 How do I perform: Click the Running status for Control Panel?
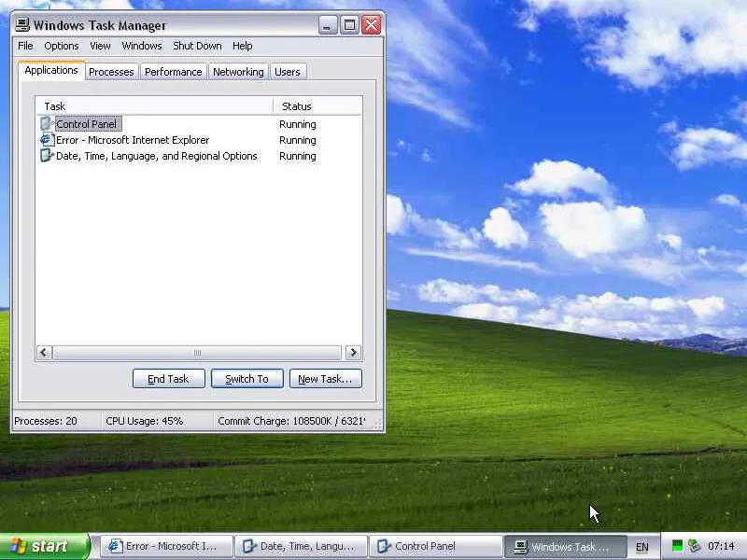point(298,124)
